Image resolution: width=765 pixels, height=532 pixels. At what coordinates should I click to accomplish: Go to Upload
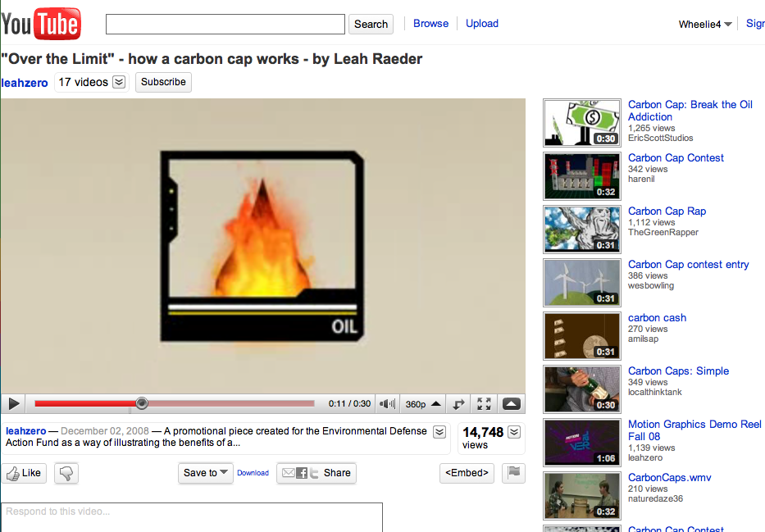482,24
